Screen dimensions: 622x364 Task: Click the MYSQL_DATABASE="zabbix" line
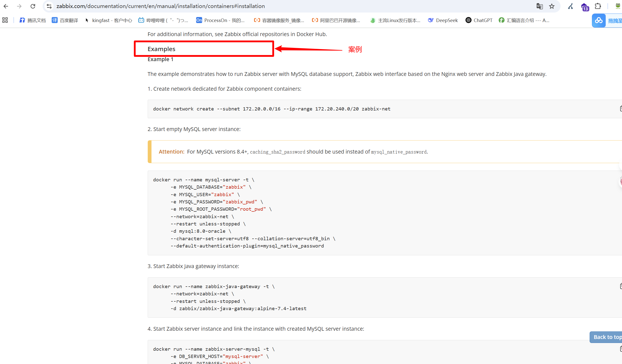[211, 187]
